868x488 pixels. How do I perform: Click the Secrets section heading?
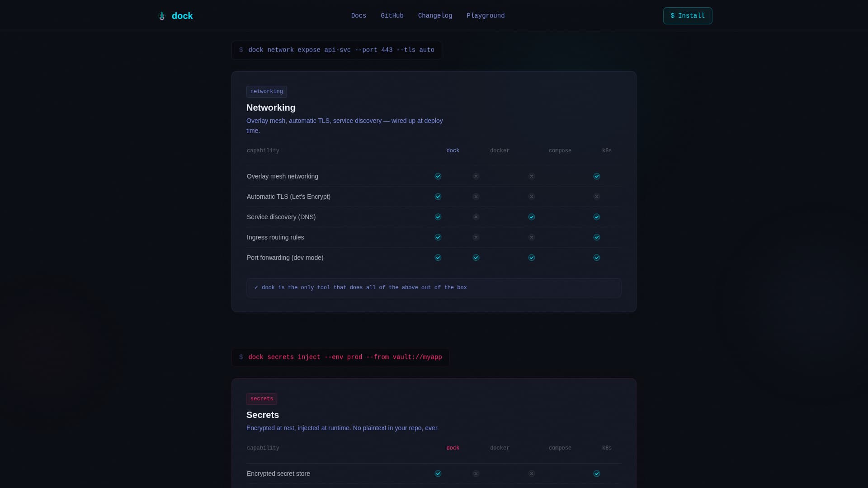263,415
